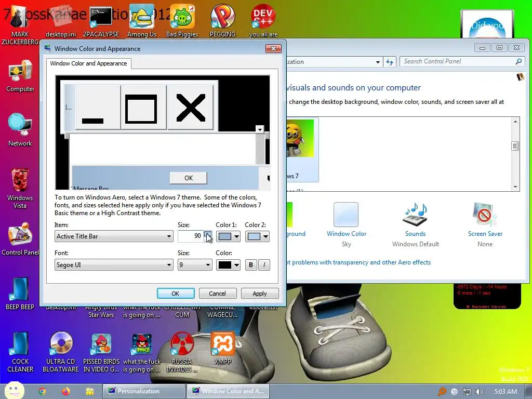Open the font Size dropdown showing 9
532x399 pixels.
(x=195, y=264)
